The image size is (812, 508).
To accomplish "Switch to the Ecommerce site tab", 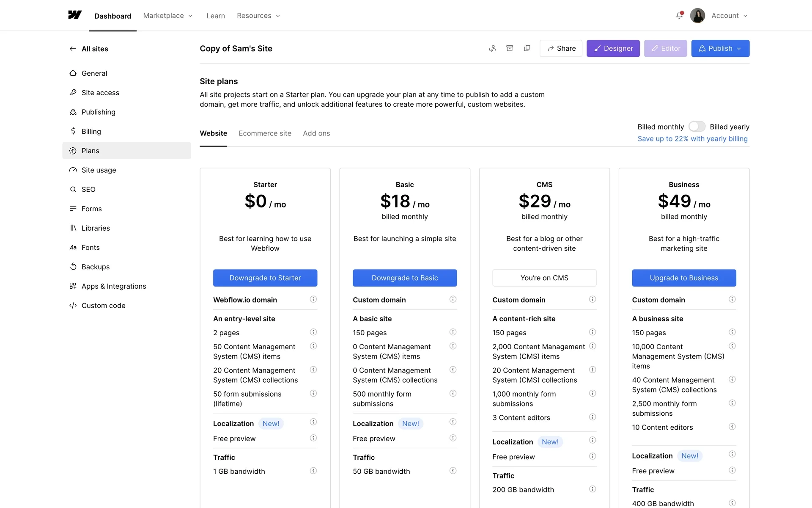I will [265, 133].
